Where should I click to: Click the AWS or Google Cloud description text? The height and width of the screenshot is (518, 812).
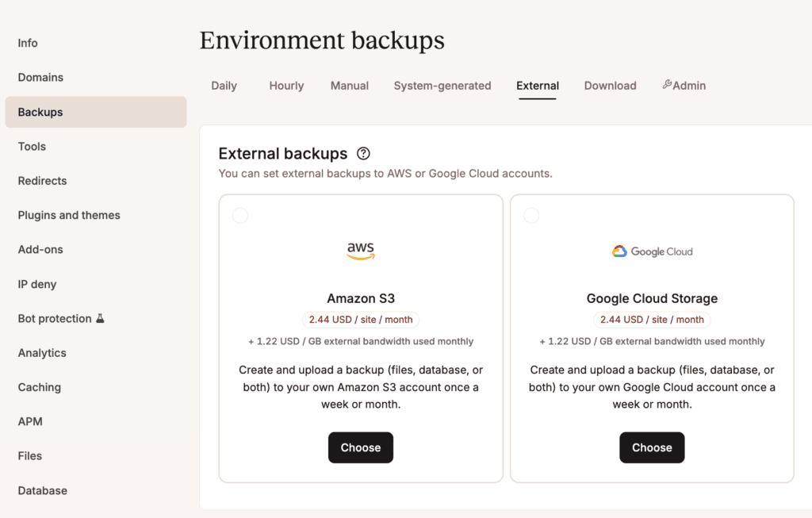[385, 174]
